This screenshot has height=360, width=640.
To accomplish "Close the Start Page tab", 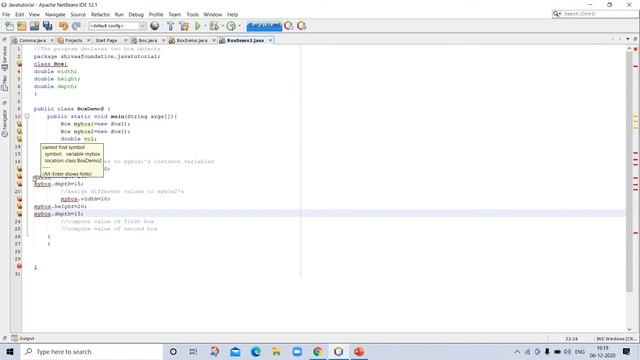I will (125, 40).
